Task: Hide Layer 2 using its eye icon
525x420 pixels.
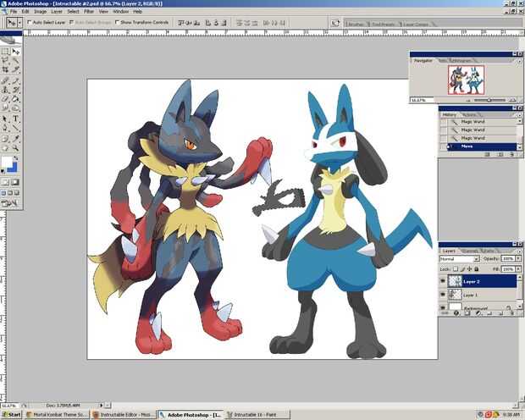Action: pyautogui.click(x=443, y=281)
